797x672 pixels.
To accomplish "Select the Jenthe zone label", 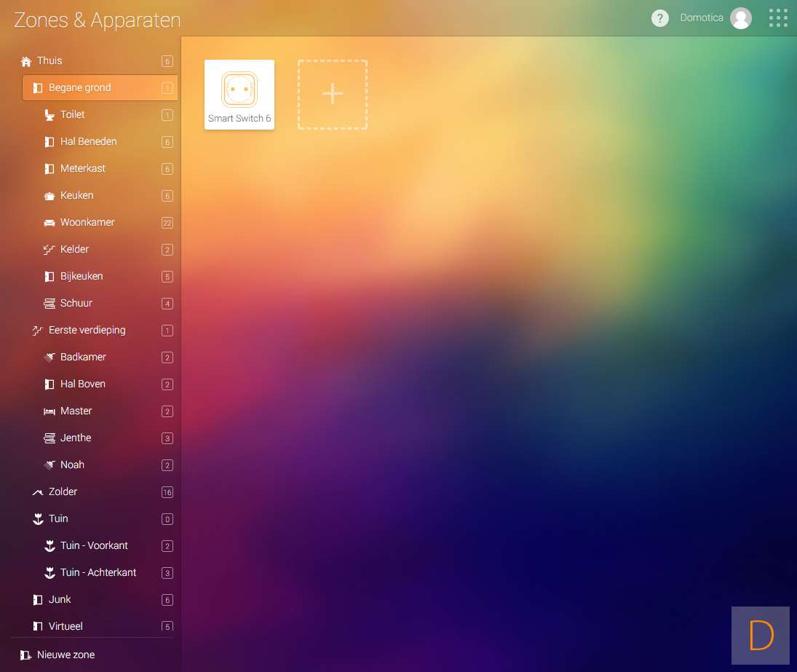I will click(76, 438).
